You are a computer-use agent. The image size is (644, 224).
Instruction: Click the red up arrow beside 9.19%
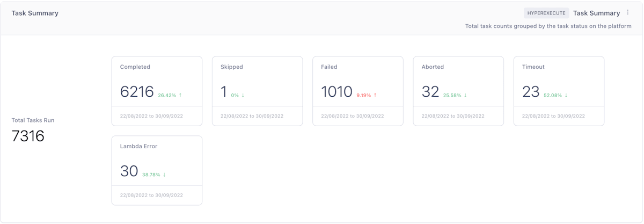coord(375,95)
